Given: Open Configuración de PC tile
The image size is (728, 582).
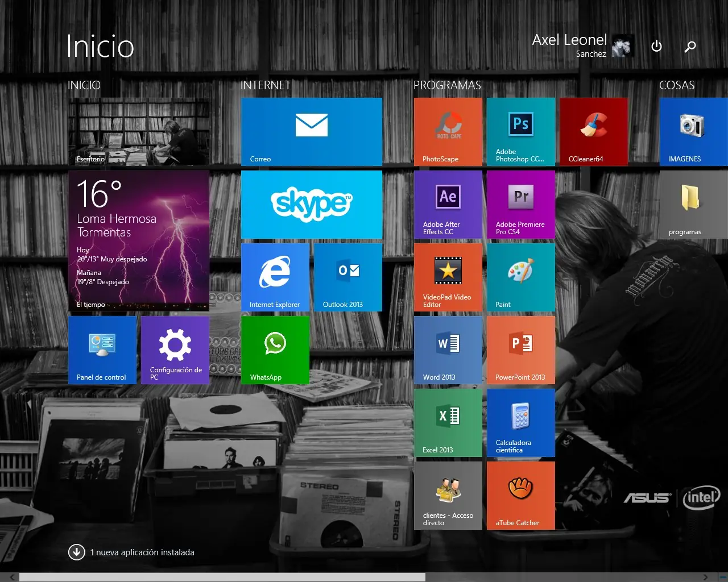Looking at the screenshot, I should tap(175, 350).
